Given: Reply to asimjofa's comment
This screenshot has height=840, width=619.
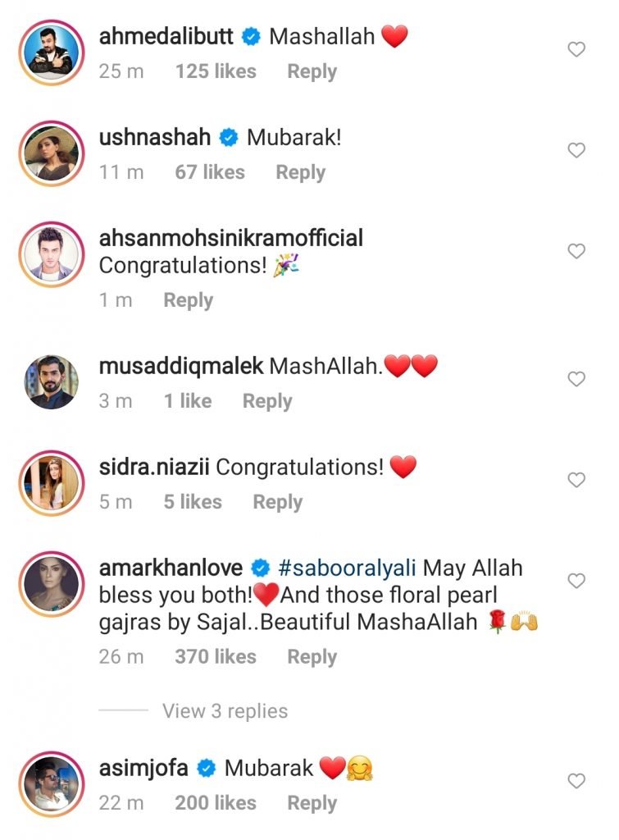Looking at the screenshot, I should click(312, 804).
